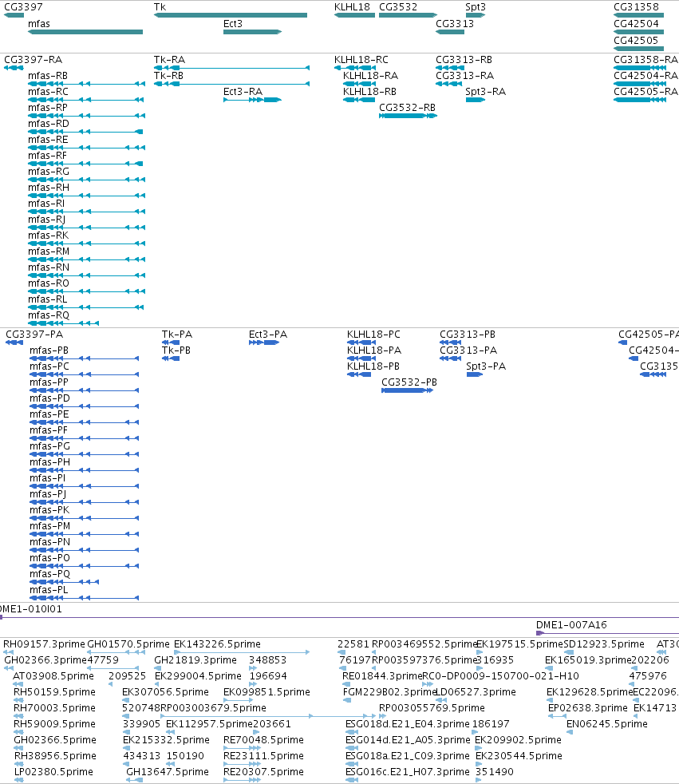Select the mfas-RK transcript
This screenshot has width=679, height=784.
pyautogui.click(x=86, y=244)
